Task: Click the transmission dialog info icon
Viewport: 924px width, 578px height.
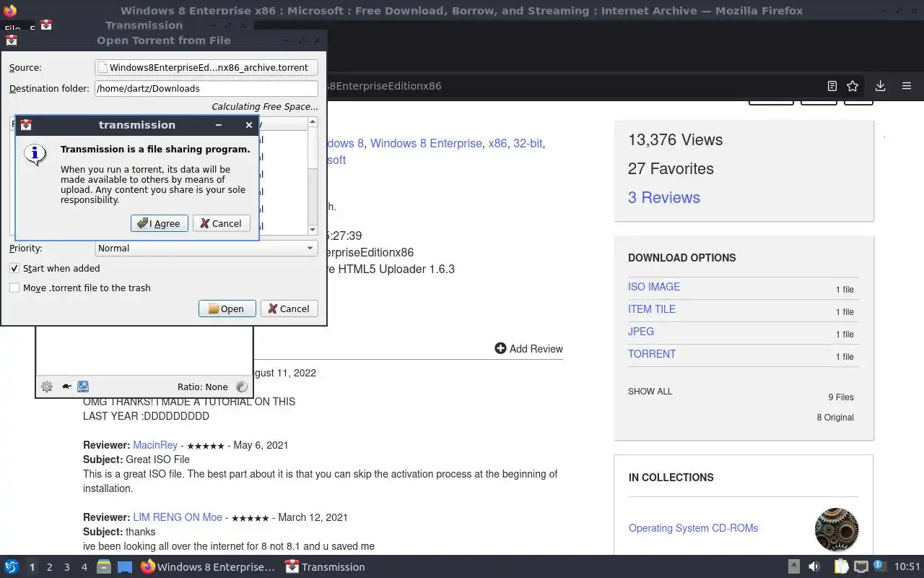Action: point(35,154)
